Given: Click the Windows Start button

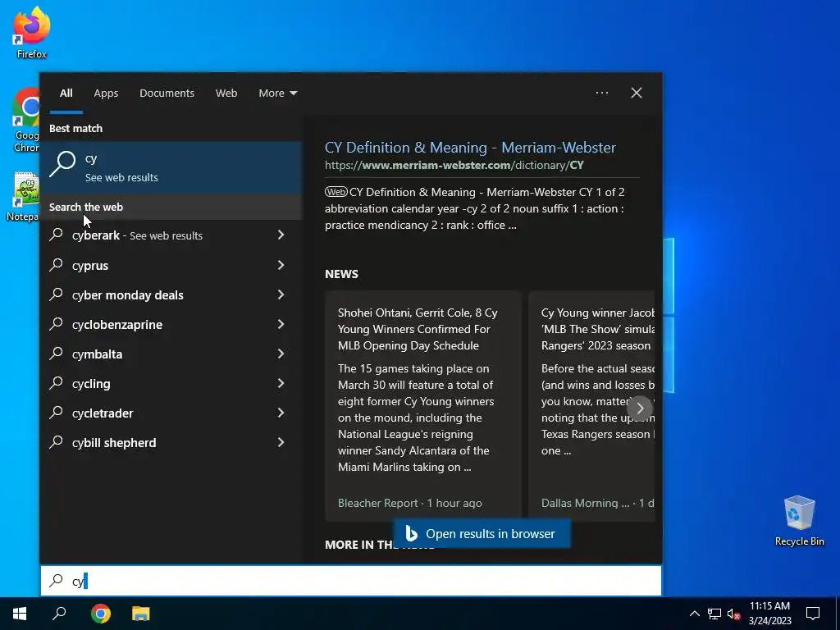Looking at the screenshot, I should tap(20, 614).
